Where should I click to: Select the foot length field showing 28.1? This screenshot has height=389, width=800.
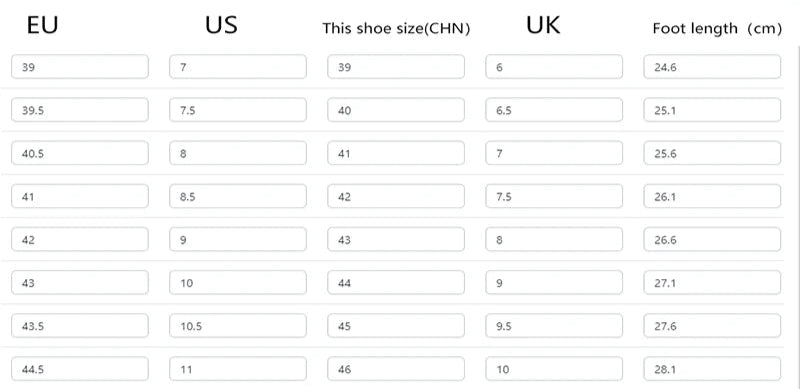coord(712,369)
